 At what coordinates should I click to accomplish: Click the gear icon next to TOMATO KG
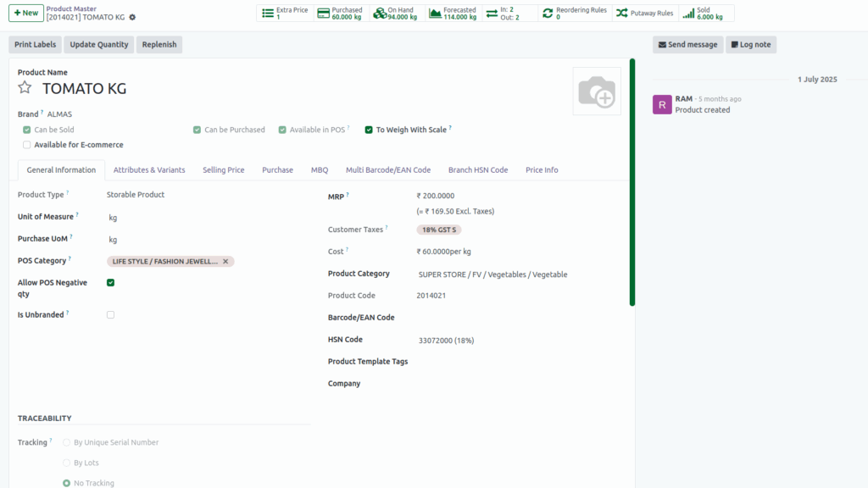131,16
